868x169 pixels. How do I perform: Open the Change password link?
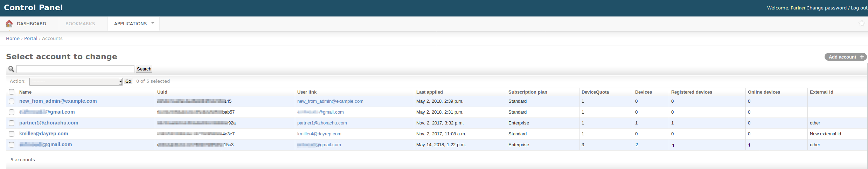click(826, 8)
